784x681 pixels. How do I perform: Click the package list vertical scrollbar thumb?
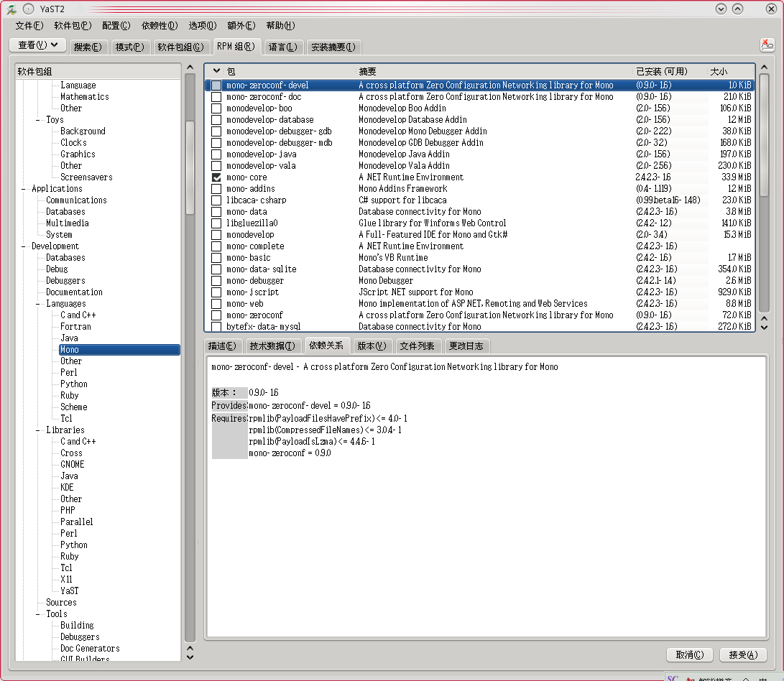764,136
